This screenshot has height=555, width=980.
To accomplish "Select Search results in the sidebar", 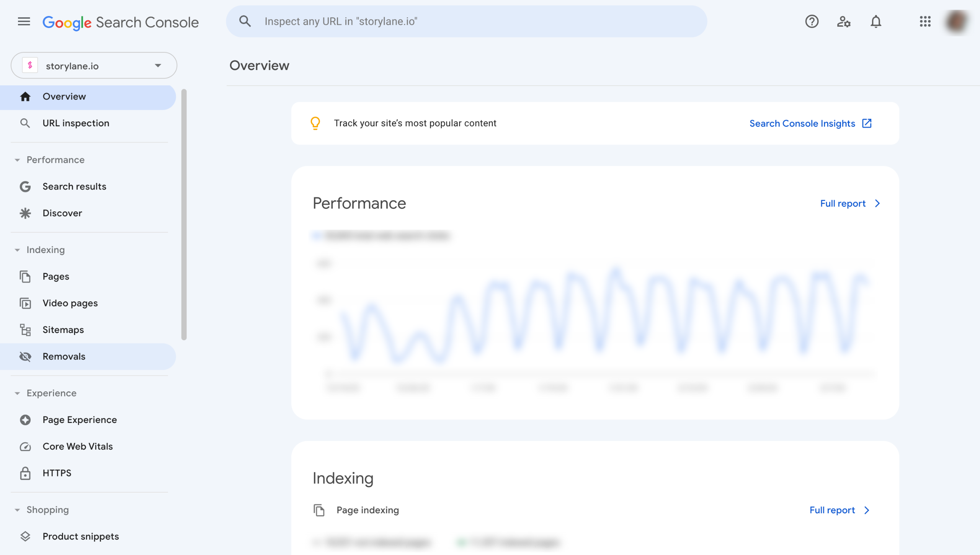I will (74, 186).
